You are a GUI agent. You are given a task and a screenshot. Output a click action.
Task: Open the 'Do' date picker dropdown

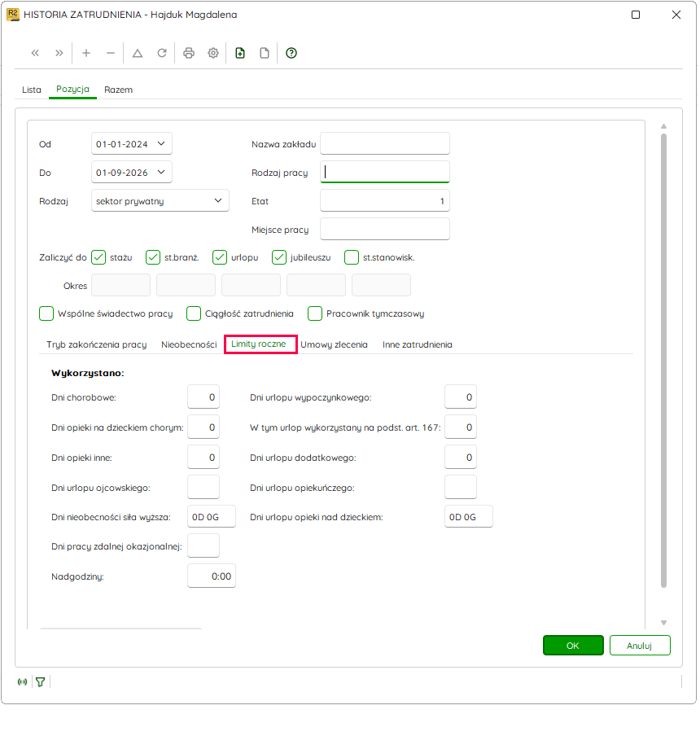tap(161, 173)
